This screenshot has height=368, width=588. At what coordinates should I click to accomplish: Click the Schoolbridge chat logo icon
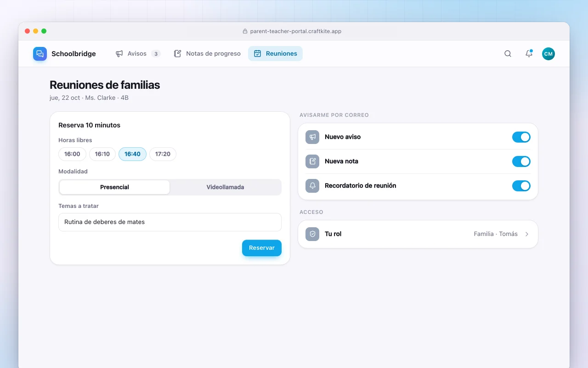(40, 54)
